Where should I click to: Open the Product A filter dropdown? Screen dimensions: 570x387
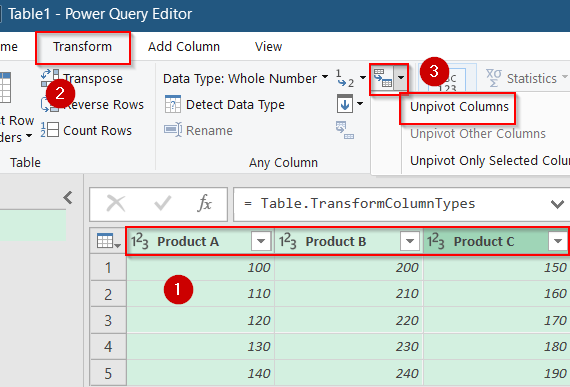pyautogui.click(x=261, y=241)
